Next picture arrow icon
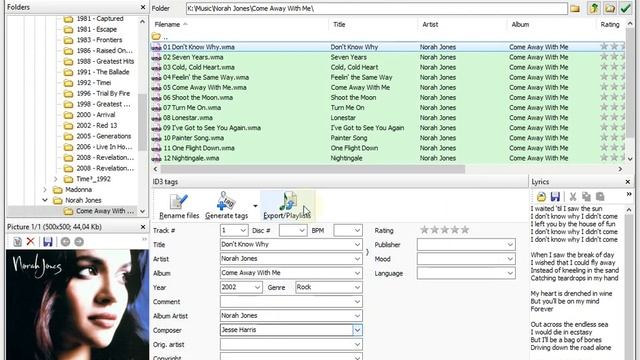This screenshot has height=360, width=640. click(79, 242)
